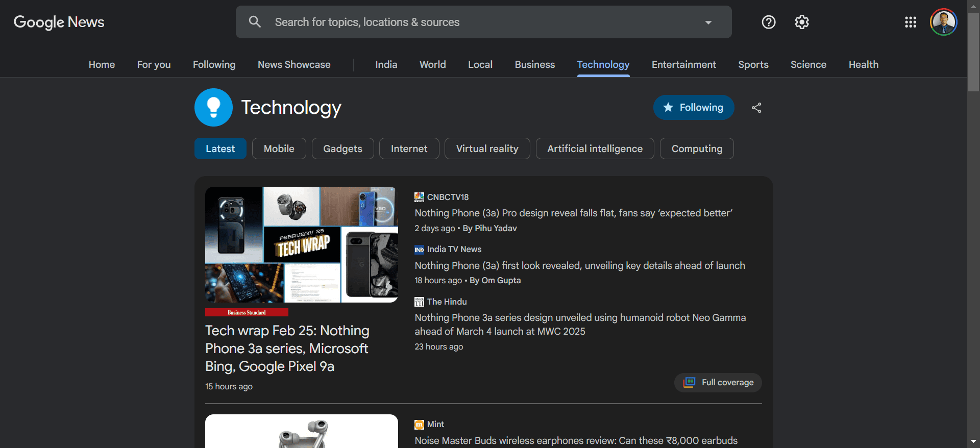Go to the Home tab
The image size is (980, 448).
click(x=102, y=64)
